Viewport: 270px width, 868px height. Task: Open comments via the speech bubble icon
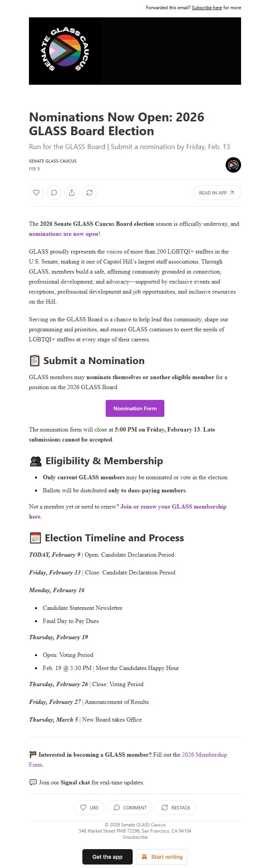54,192
